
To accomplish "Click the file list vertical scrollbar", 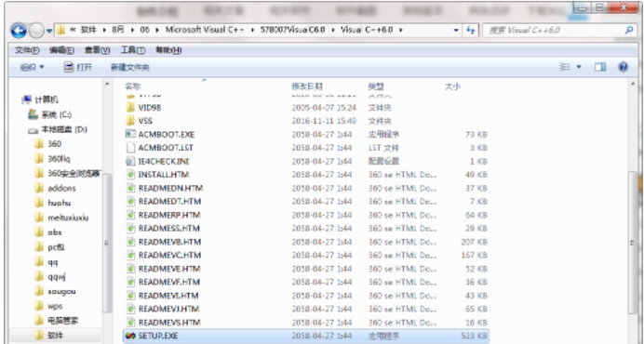I will [633, 243].
